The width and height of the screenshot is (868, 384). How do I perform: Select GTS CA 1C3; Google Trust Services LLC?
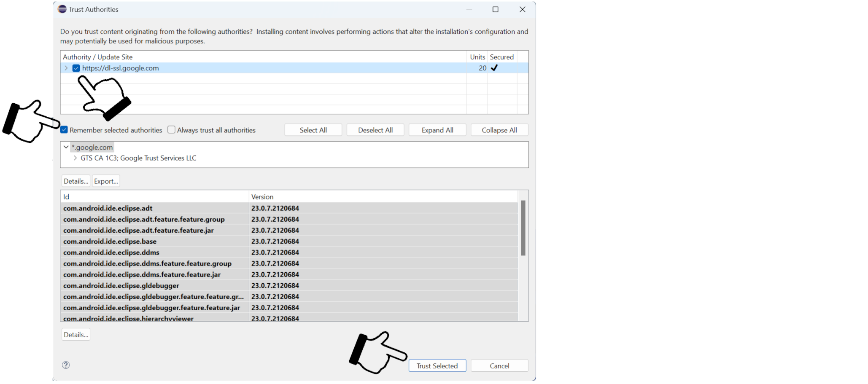[x=138, y=158]
